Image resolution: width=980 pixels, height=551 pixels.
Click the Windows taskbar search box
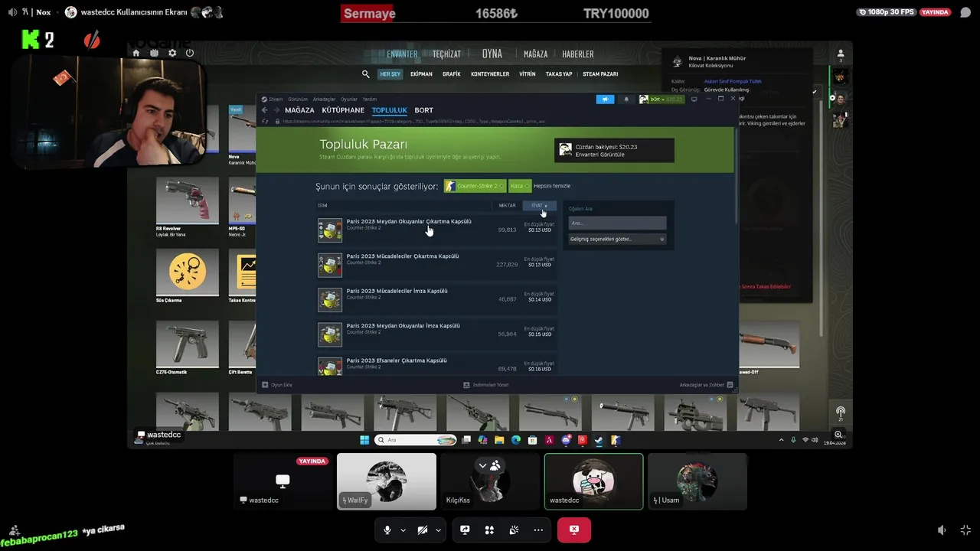coord(416,440)
